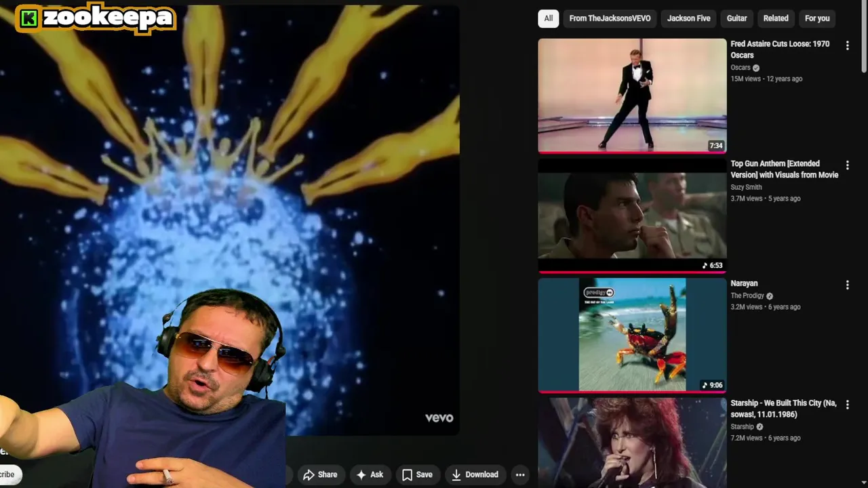This screenshot has width=868, height=488.
Task: Open more actions ellipsis below video
Action: click(x=520, y=474)
